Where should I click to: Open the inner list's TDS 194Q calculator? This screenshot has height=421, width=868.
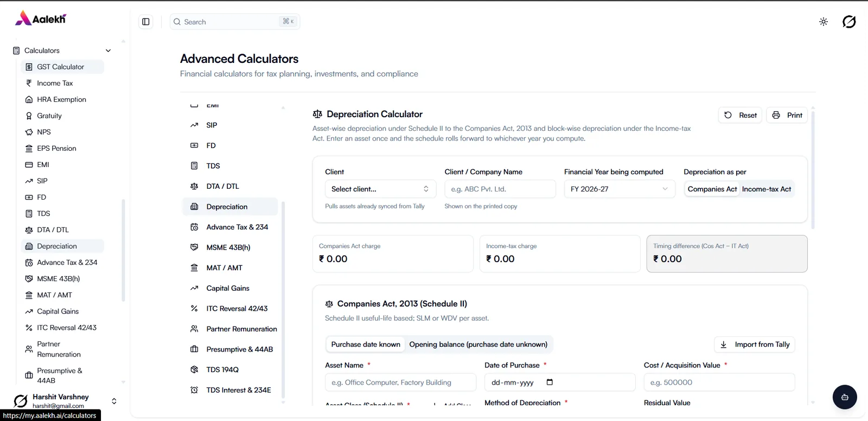[x=231, y=369]
